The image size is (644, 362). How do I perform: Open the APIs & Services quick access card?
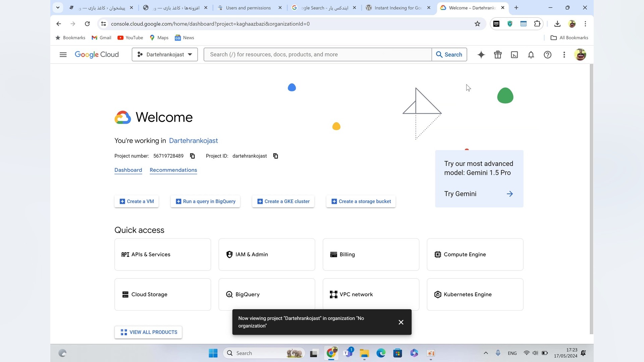(163, 254)
